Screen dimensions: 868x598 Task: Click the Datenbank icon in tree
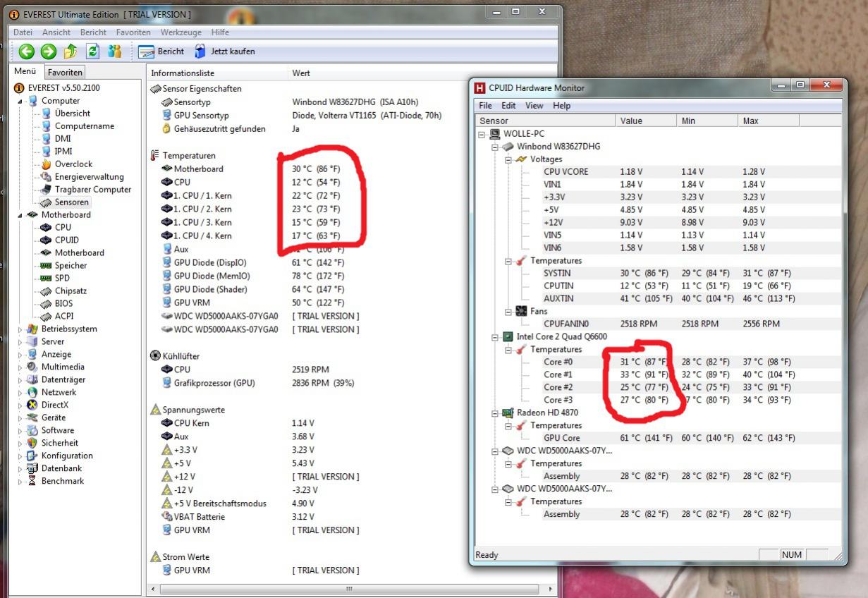coord(32,469)
